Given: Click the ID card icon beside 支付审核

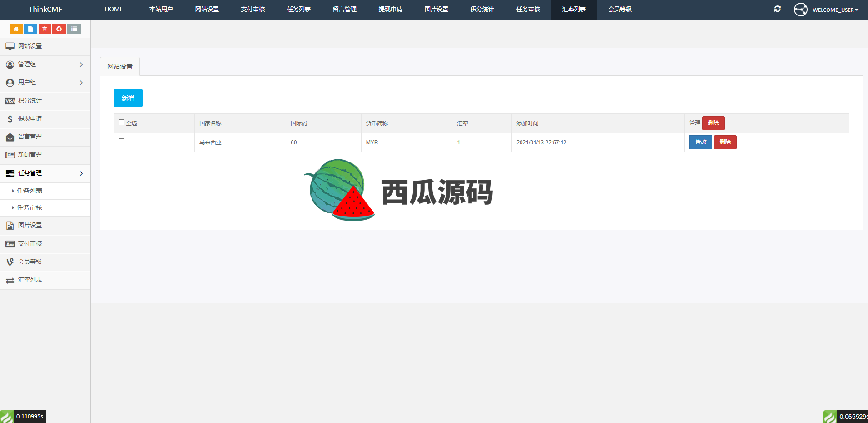Looking at the screenshot, I should [x=10, y=244].
